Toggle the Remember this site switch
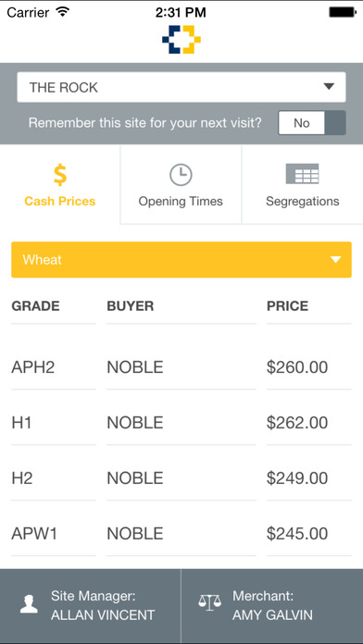Image resolution: width=363 pixels, height=644 pixels. pos(312,123)
